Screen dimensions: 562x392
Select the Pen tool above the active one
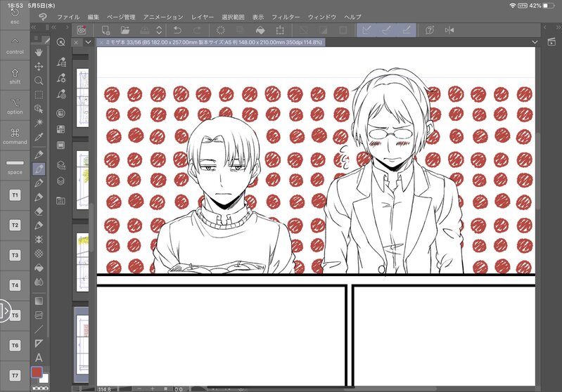(x=39, y=155)
